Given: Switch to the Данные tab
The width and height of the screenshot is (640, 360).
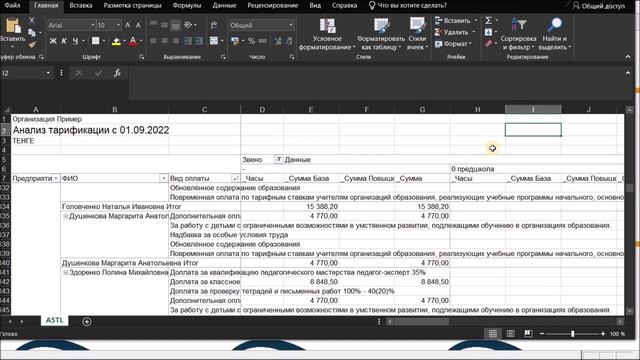Looking at the screenshot, I should point(224,5).
